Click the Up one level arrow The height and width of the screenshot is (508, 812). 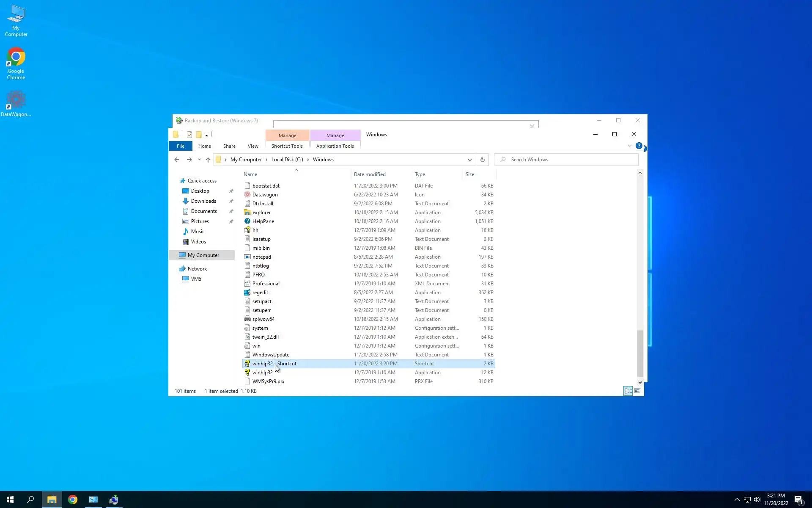[x=208, y=160]
